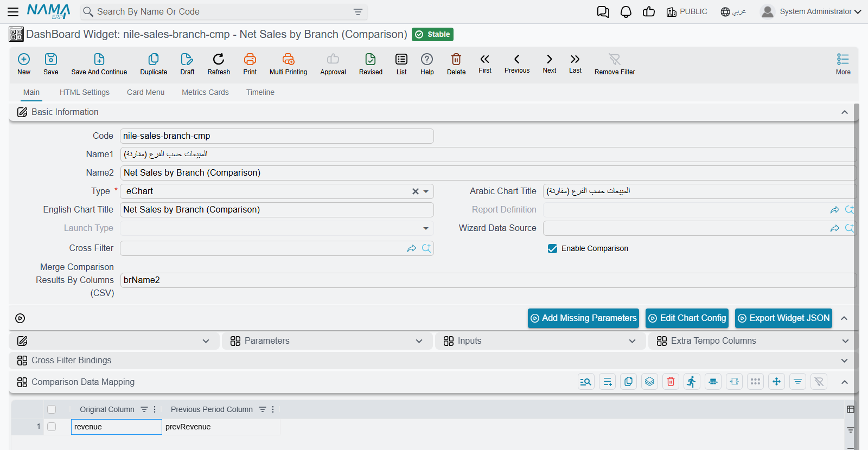Tick checkbox for row 1 revenue

pos(52,427)
